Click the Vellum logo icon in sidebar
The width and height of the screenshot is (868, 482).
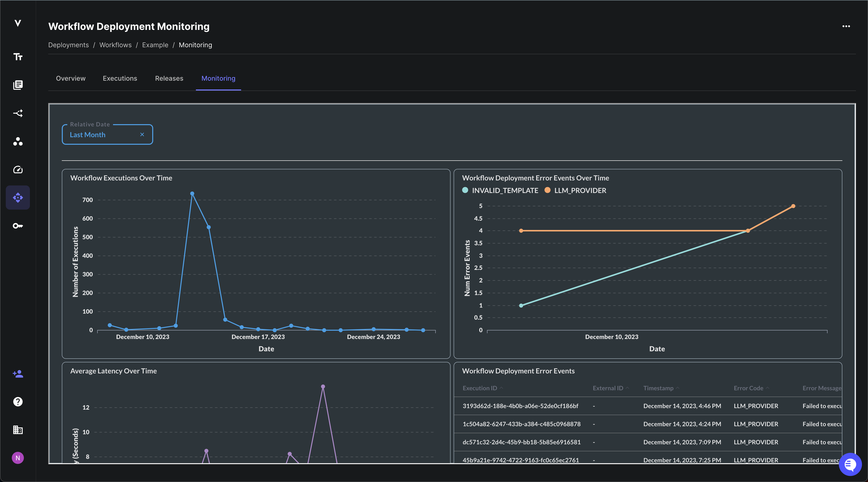(18, 23)
